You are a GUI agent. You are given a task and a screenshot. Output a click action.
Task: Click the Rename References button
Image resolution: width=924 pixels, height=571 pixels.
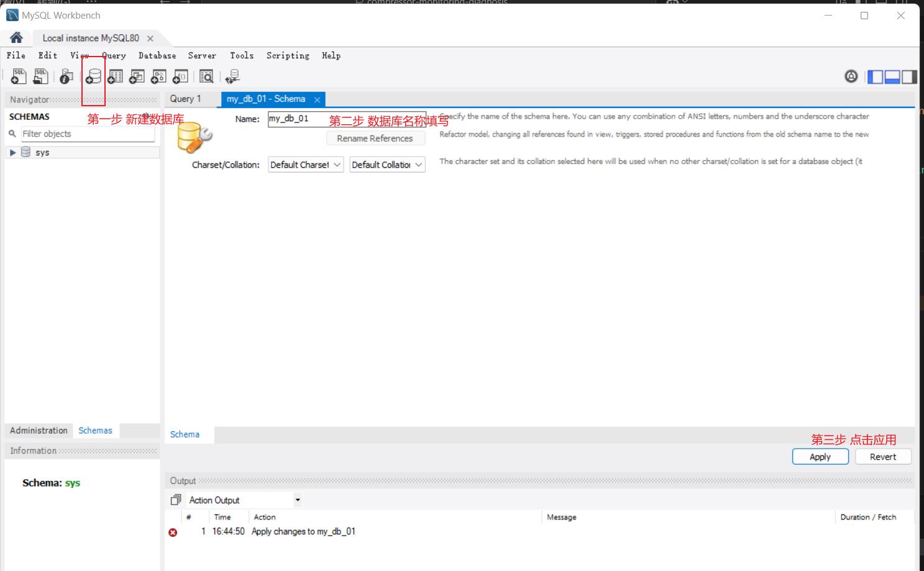click(375, 139)
